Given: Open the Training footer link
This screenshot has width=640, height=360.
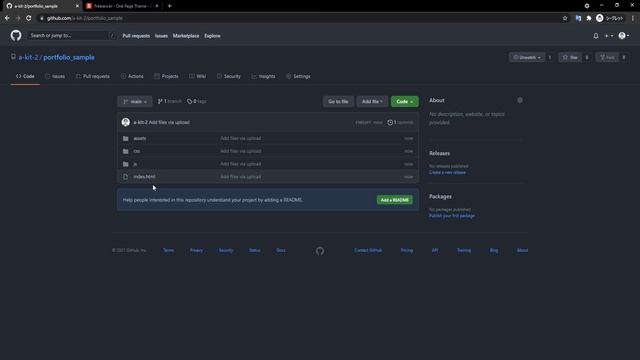Looking at the screenshot, I should click(x=464, y=250).
